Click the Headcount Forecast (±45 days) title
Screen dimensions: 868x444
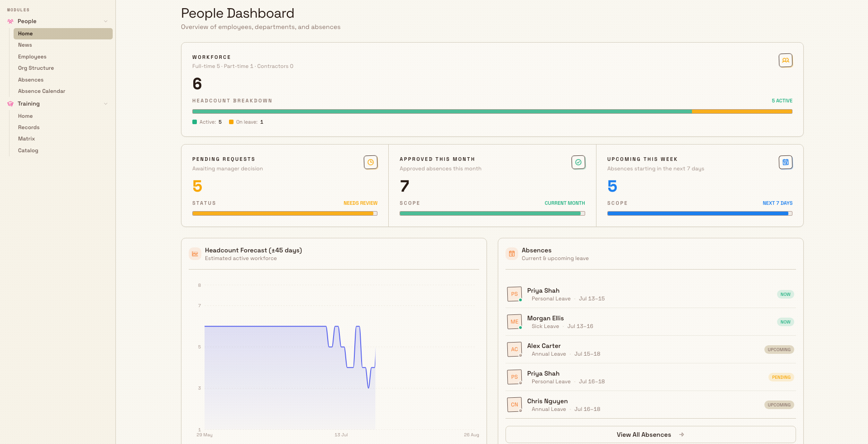[x=253, y=250]
